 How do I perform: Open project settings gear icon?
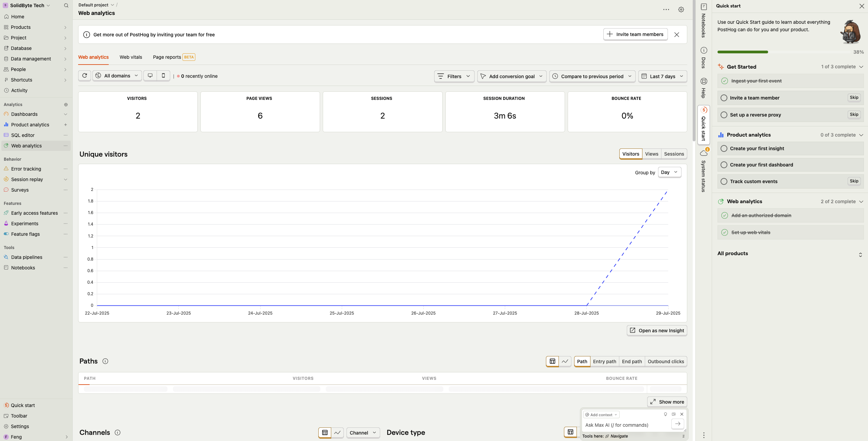coord(681,10)
